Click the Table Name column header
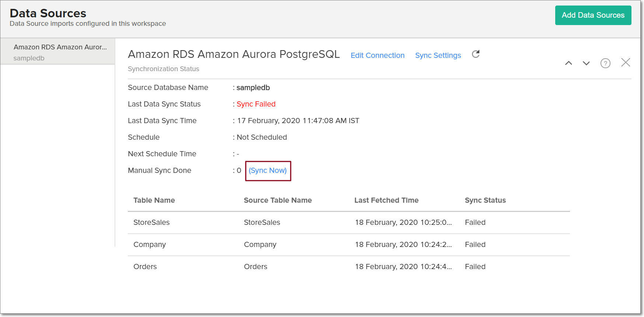Image resolution: width=644 pixels, height=317 pixels. tap(154, 200)
